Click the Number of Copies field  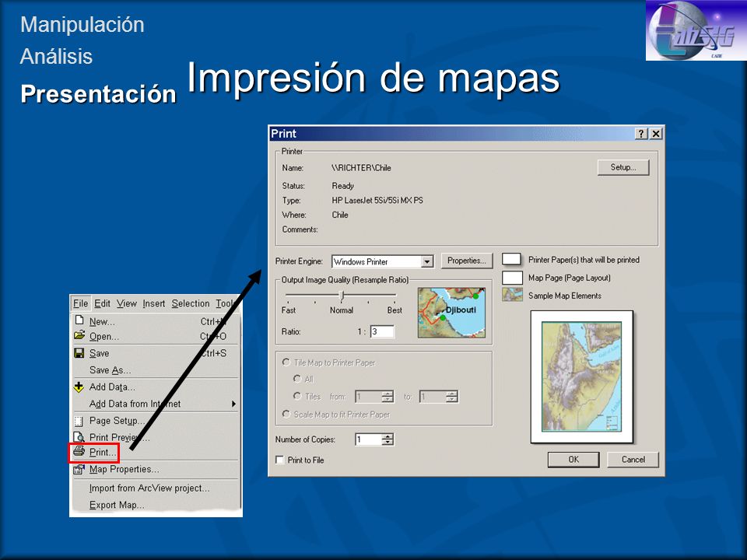pyautogui.click(x=369, y=439)
